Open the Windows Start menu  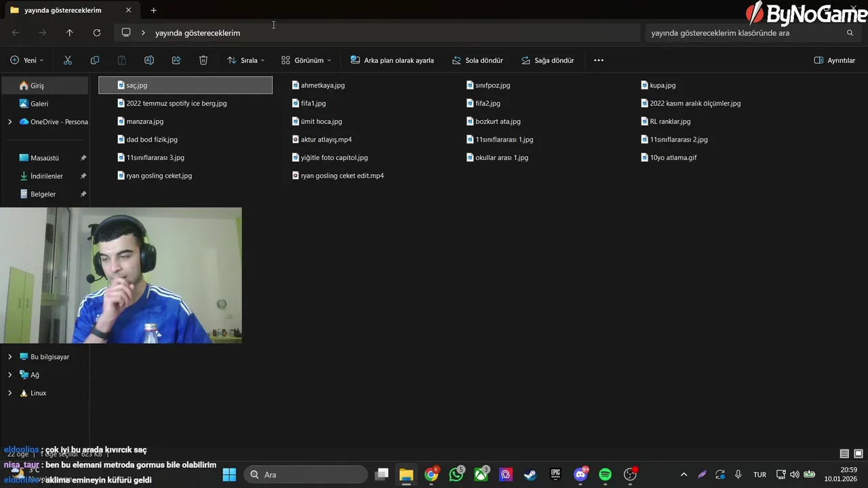pyautogui.click(x=229, y=474)
